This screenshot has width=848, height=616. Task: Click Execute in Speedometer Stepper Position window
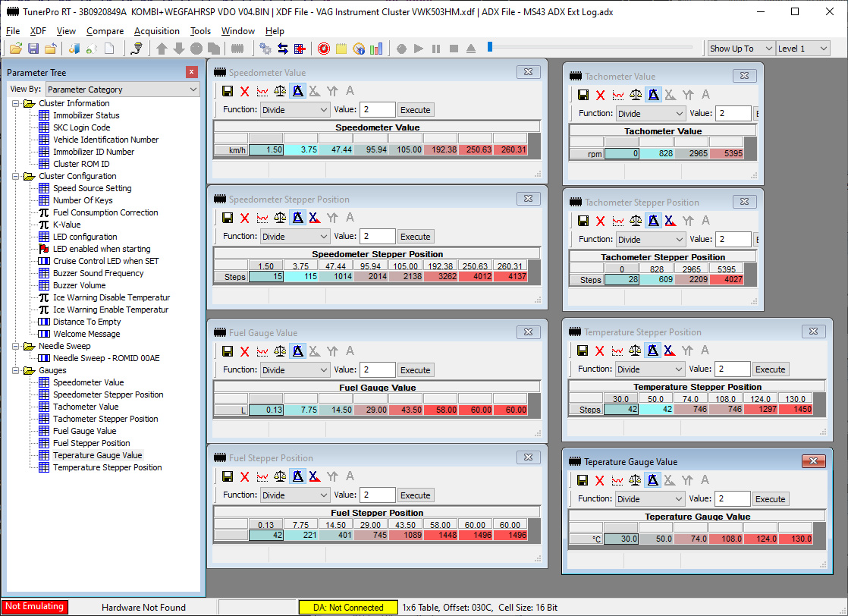(x=416, y=237)
